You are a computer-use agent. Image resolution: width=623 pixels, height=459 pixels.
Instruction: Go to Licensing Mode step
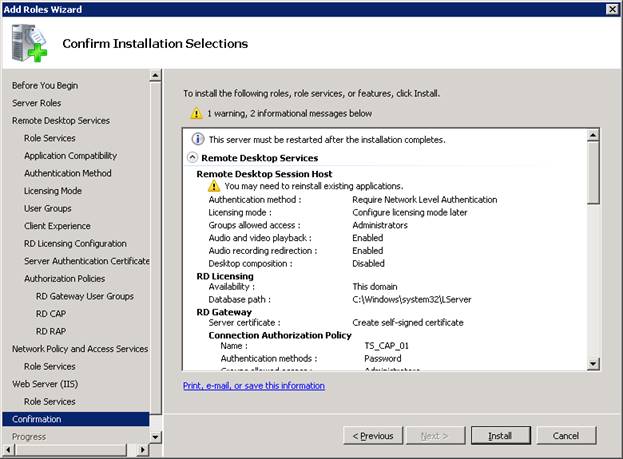(x=53, y=191)
